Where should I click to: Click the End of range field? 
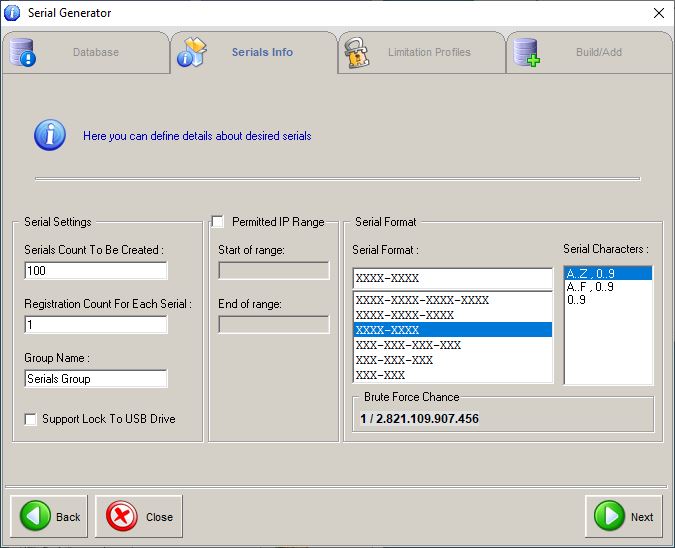pyautogui.click(x=274, y=325)
